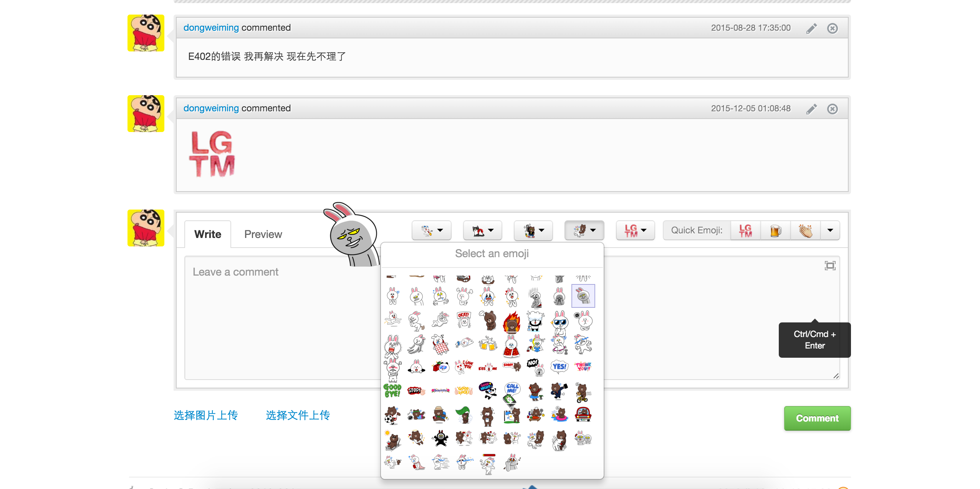
Task: Select the bear on fire sticker
Action: [512, 321]
